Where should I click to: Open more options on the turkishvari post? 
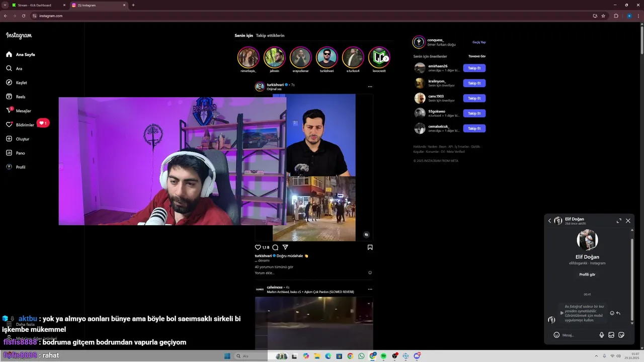pos(370,86)
